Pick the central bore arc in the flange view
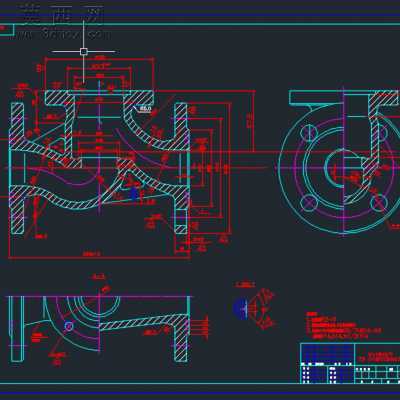The height and width of the screenshot is (400, 400). pyautogui.click(x=333, y=168)
